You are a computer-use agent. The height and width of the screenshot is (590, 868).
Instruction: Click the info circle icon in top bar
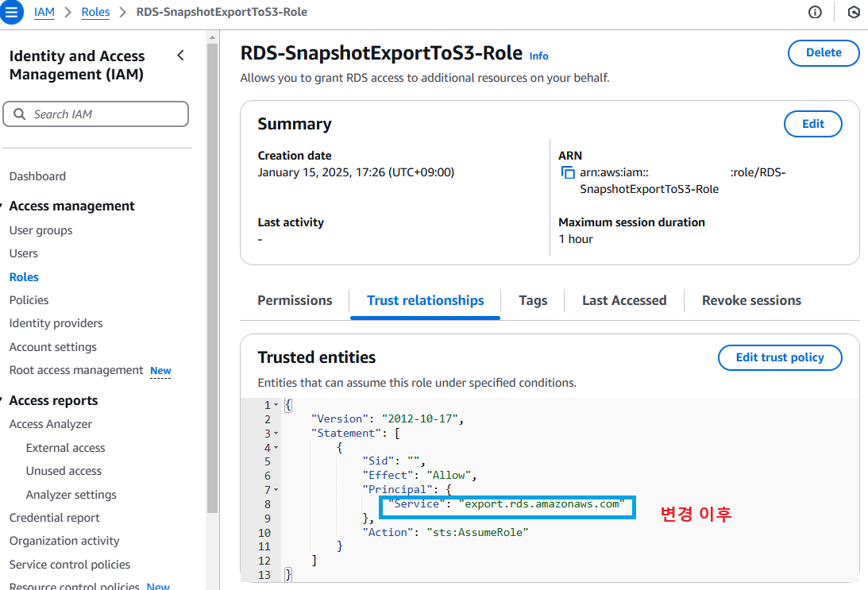pyautogui.click(x=815, y=12)
